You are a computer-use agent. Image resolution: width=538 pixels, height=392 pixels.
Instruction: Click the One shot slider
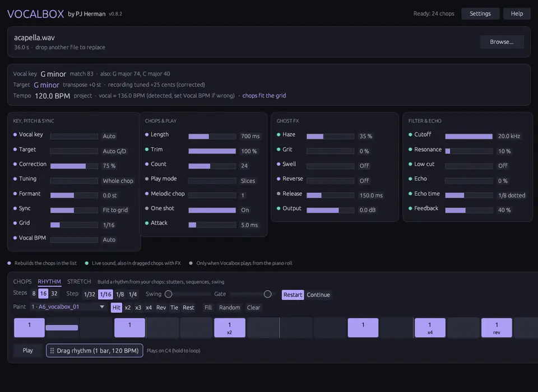(x=212, y=210)
